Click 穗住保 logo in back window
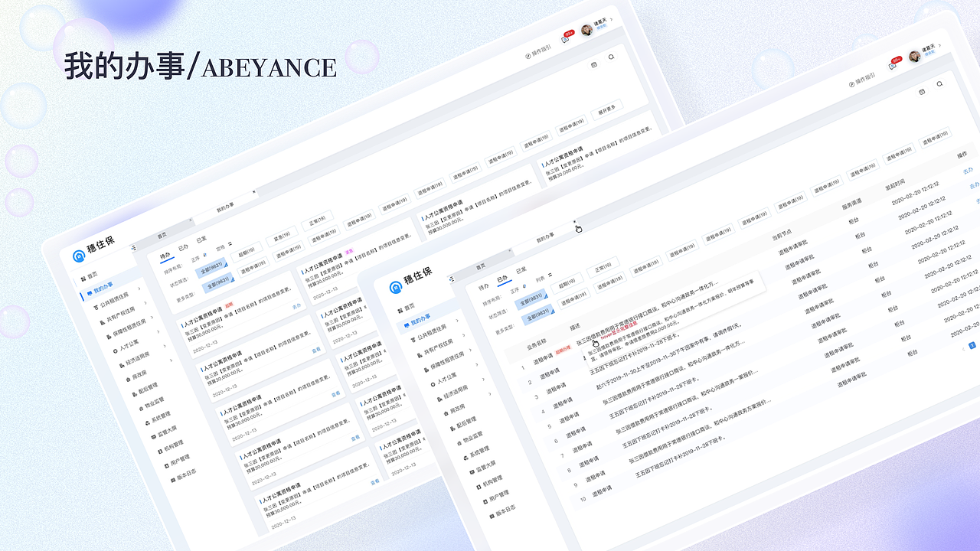Viewport: 980px width, 551px height. (x=93, y=249)
